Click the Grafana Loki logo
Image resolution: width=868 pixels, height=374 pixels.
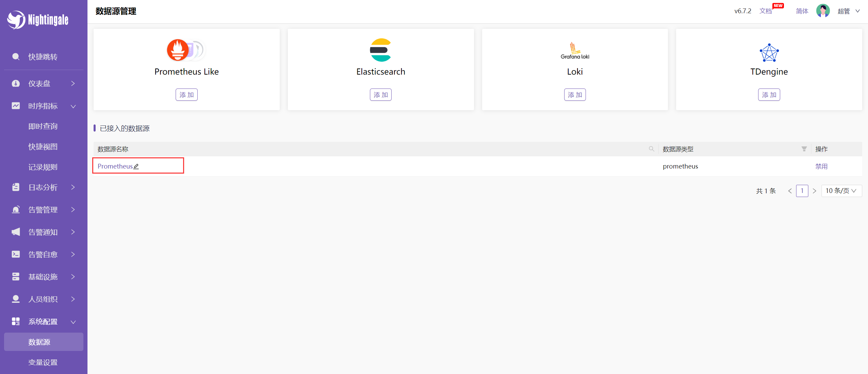pos(575,51)
